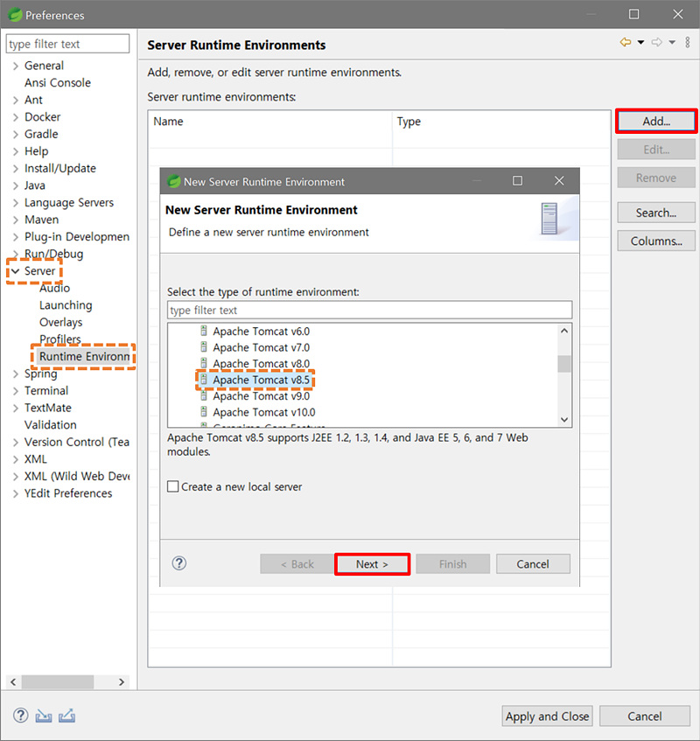Screen dimensions: 700x741
Task: Expand the Language Servers node
Action: (16, 203)
